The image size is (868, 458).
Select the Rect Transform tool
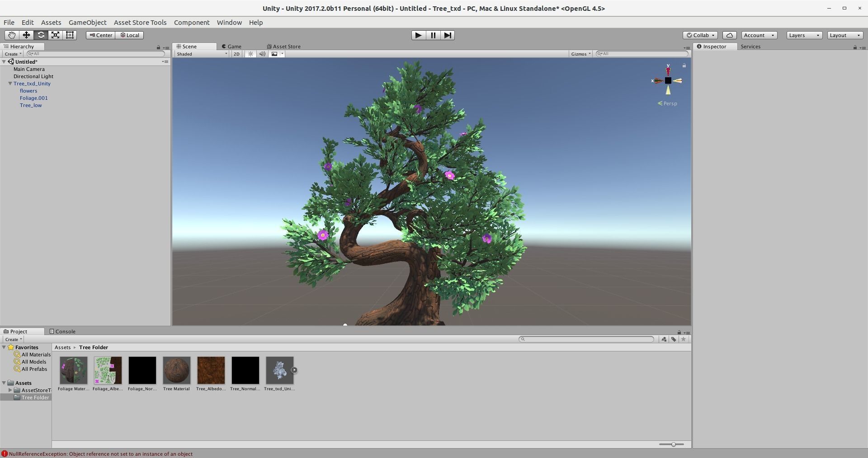(70, 35)
